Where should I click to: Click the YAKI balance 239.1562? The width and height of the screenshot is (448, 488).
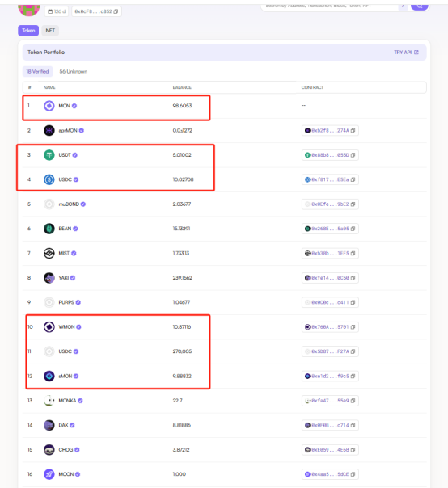tap(182, 278)
